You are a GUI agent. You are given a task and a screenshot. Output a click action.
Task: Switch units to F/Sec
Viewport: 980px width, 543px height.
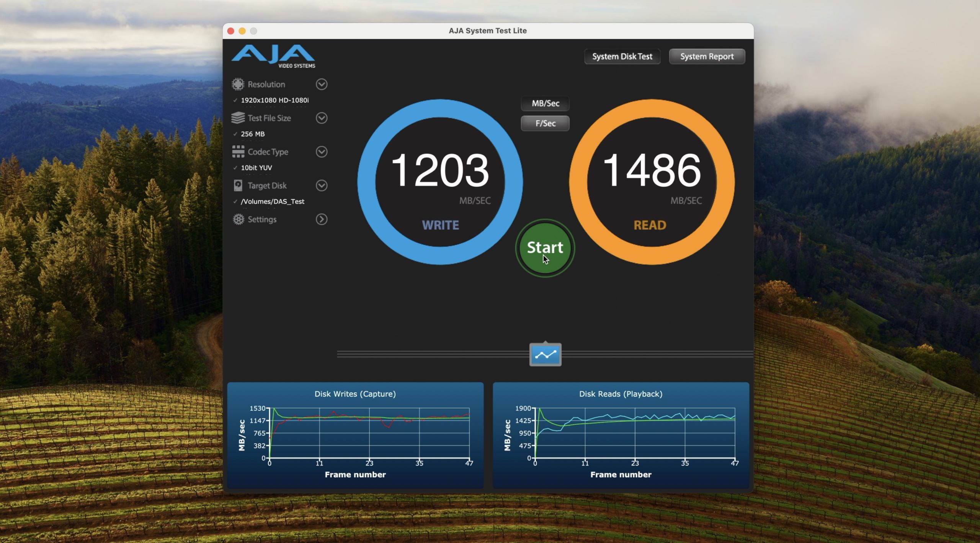(545, 123)
